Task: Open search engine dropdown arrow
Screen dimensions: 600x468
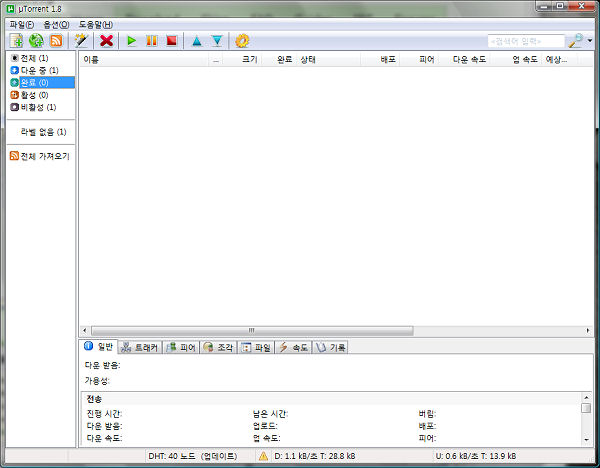Action: tap(590, 41)
